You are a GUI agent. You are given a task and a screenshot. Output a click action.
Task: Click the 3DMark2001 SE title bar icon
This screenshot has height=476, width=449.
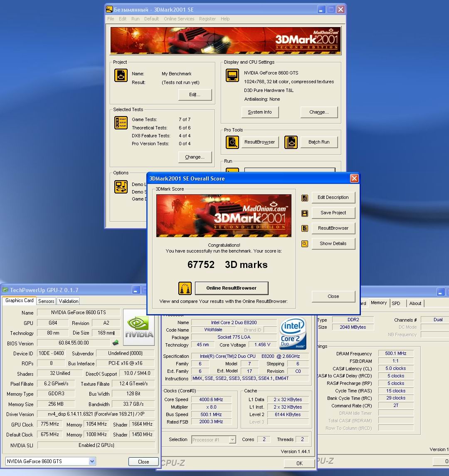tap(109, 10)
